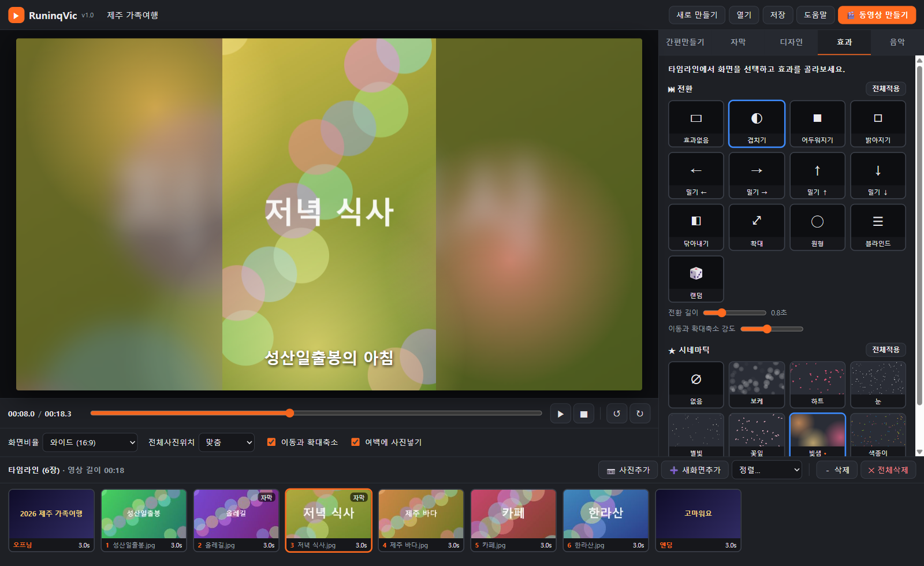Switch to the 디자인 tab

(x=791, y=42)
